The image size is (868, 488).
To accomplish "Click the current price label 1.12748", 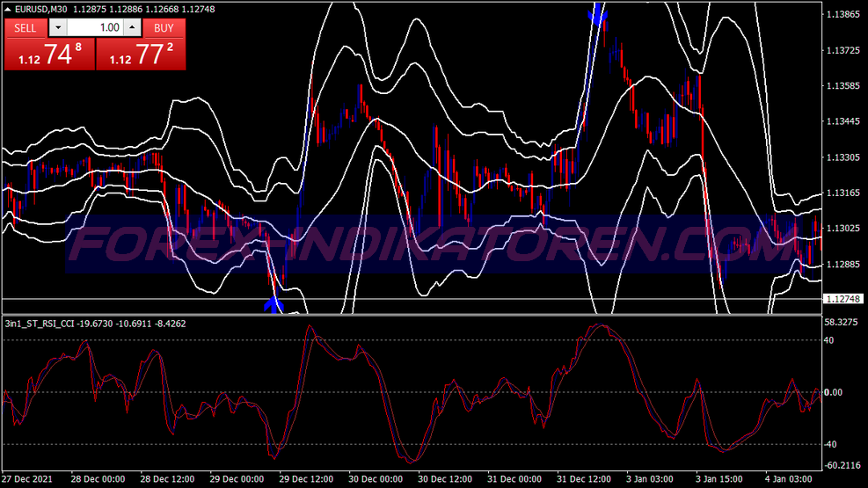I will tap(842, 299).
